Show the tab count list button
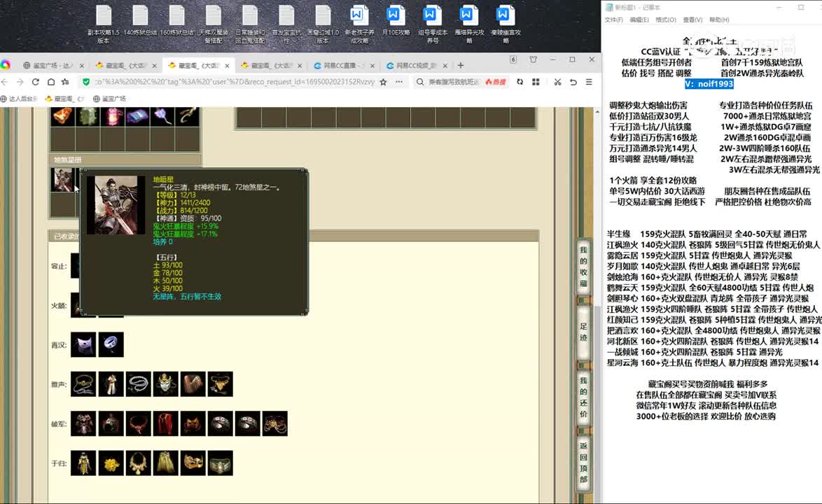Screen dimensions: 822x504 tap(513, 59)
